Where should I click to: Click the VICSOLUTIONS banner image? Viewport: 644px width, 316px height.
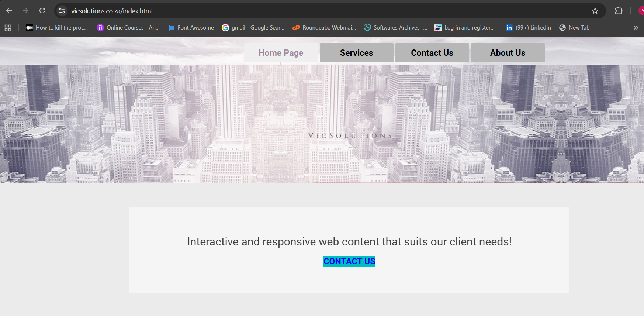350,135
